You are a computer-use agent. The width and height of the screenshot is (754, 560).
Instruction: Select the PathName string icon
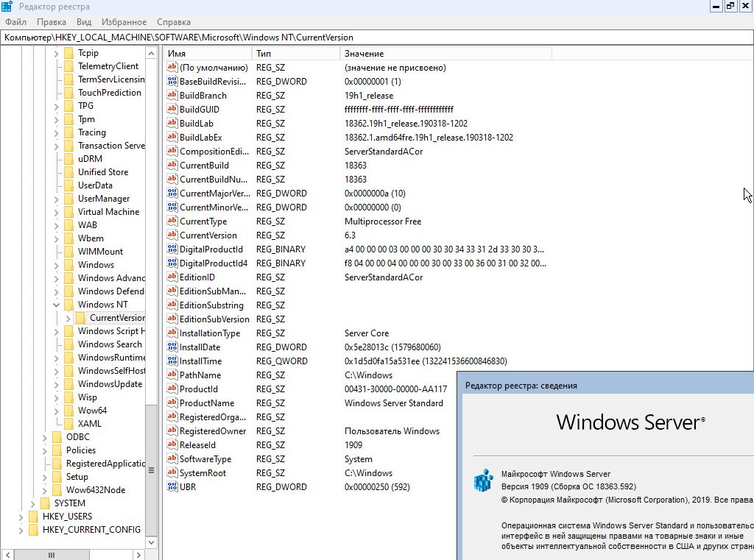(172, 374)
